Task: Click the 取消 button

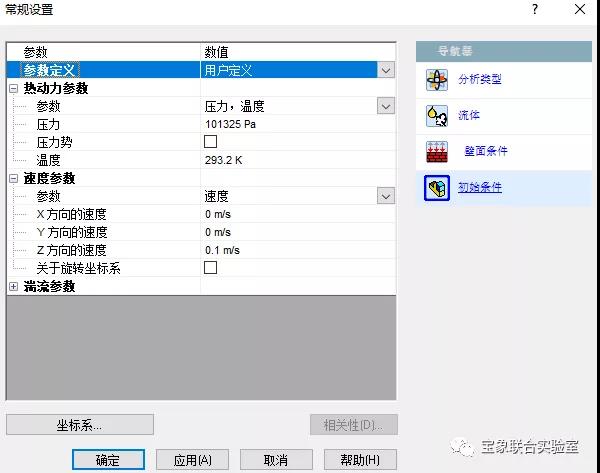Action: [x=276, y=459]
